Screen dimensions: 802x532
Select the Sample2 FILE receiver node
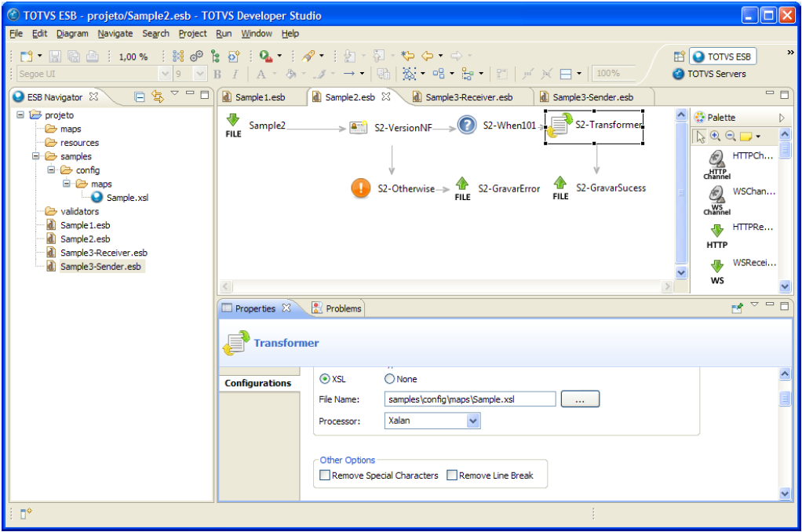(233, 126)
